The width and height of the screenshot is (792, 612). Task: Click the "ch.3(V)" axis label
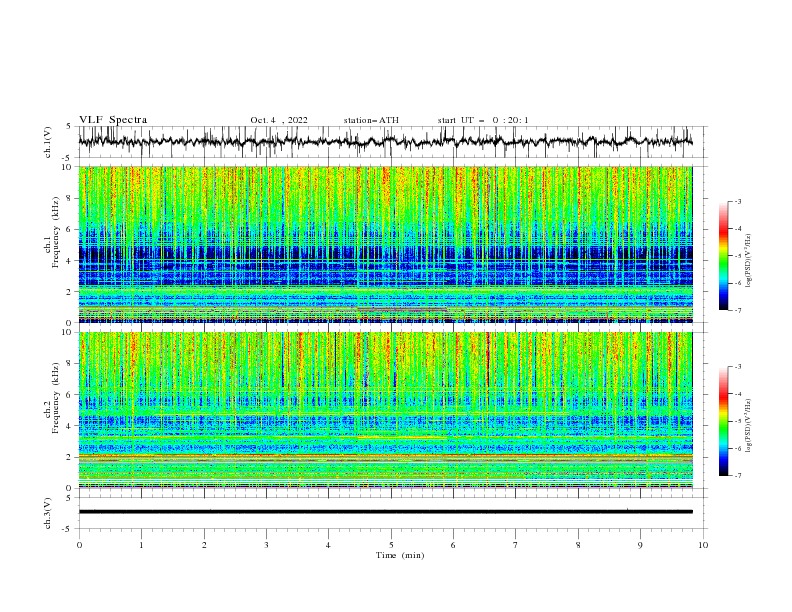48,513
